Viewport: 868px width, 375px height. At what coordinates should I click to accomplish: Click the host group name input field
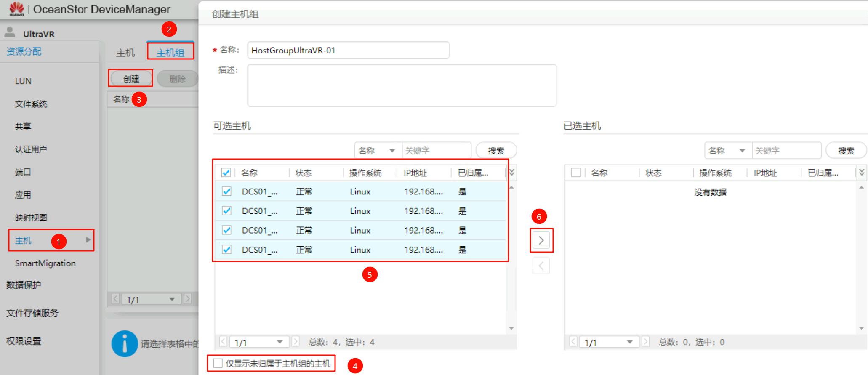click(x=348, y=50)
